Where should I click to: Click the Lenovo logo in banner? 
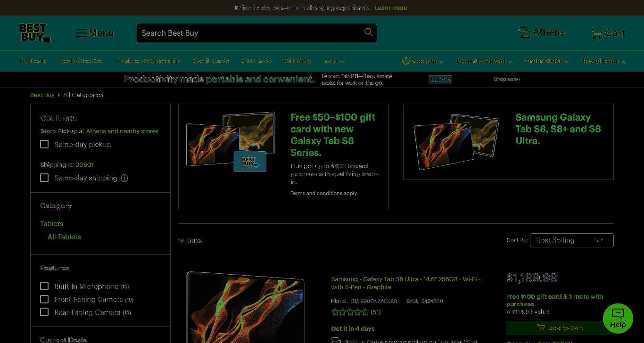[440, 79]
